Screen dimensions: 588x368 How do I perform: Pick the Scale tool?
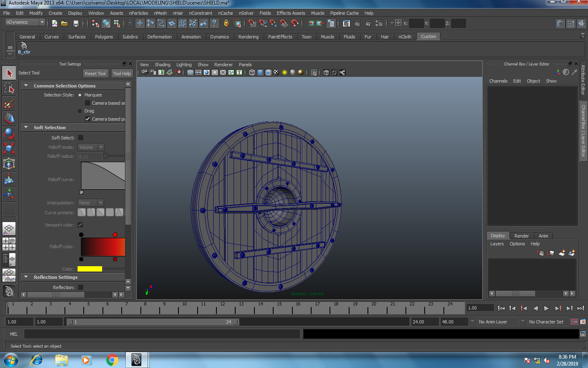coord(9,148)
